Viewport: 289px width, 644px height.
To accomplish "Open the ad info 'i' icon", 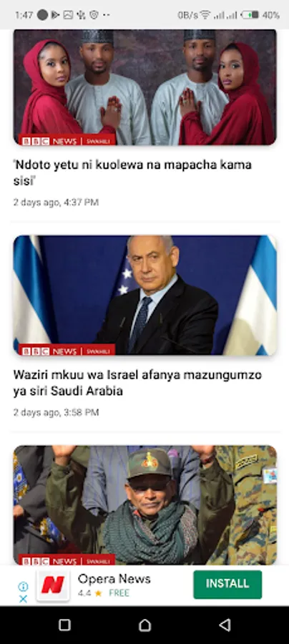I will [x=24, y=586].
